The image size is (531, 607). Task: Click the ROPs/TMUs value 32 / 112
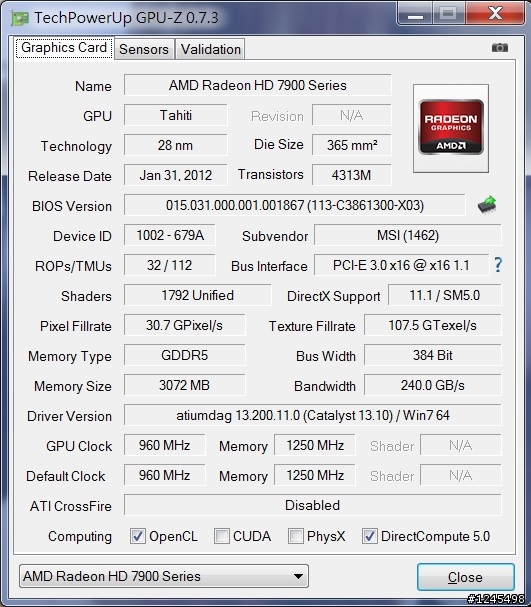coord(170,265)
